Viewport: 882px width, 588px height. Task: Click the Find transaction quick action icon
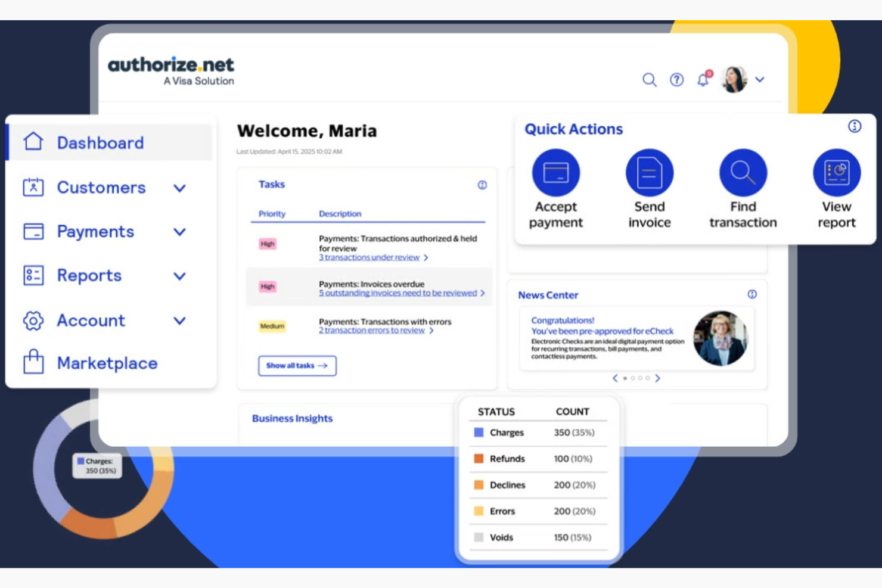pyautogui.click(x=743, y=173)
